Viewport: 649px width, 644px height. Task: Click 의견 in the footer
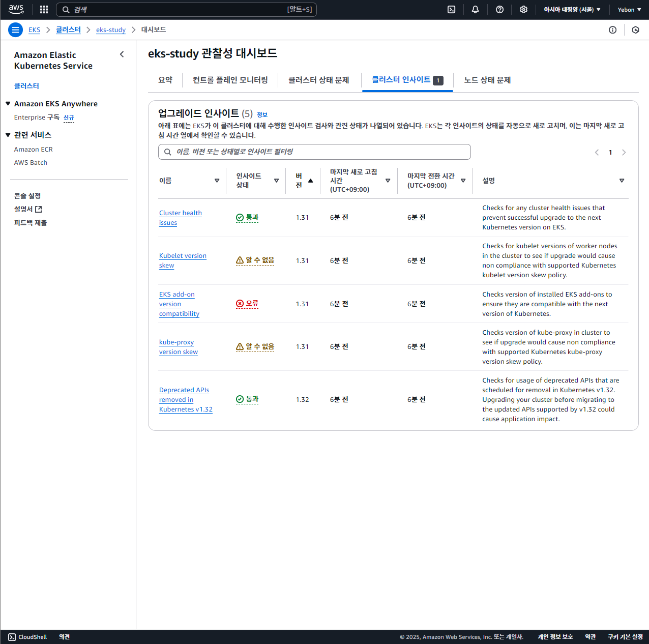[64, 637]
